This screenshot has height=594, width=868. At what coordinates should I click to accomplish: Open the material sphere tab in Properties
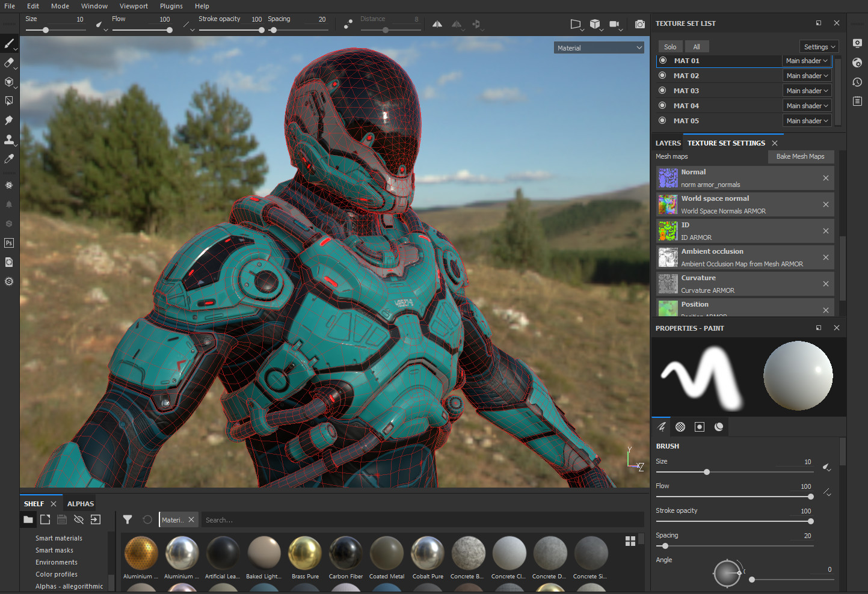[x=719, y=426]
